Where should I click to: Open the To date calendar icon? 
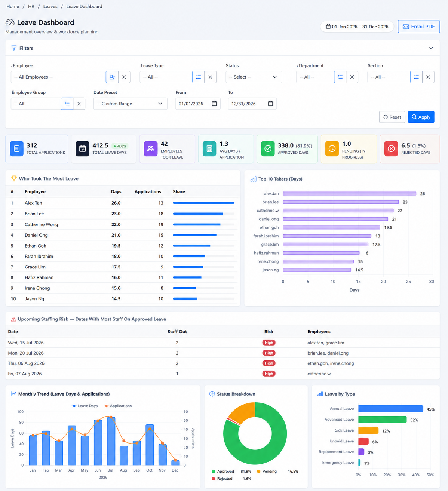[270, 104]
